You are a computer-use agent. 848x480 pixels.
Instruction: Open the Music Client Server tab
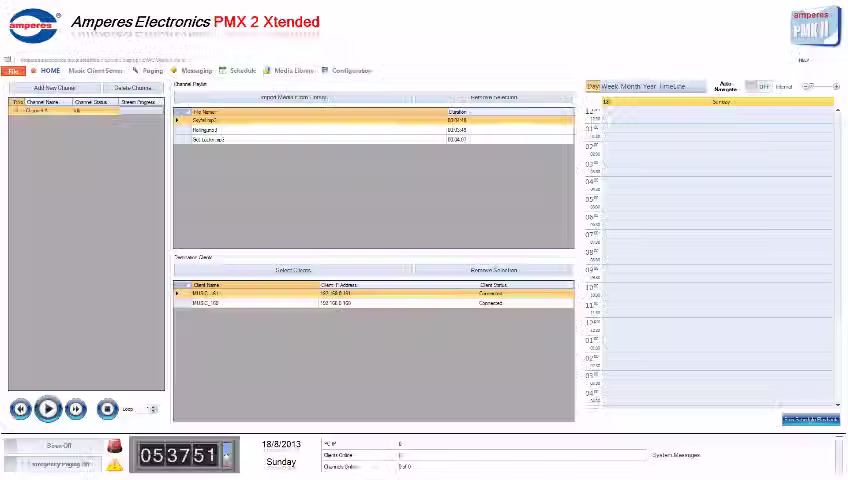click(x=96, y=71)
